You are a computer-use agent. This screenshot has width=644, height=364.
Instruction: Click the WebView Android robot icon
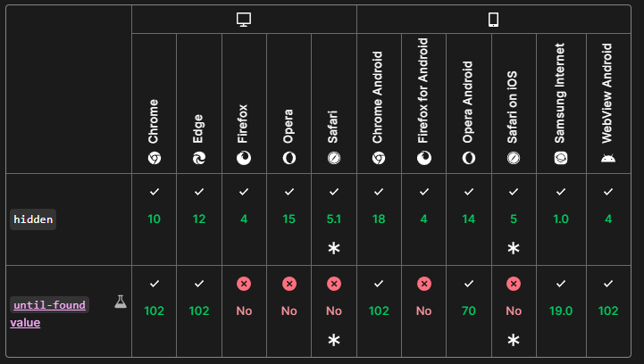click(608, 158)
